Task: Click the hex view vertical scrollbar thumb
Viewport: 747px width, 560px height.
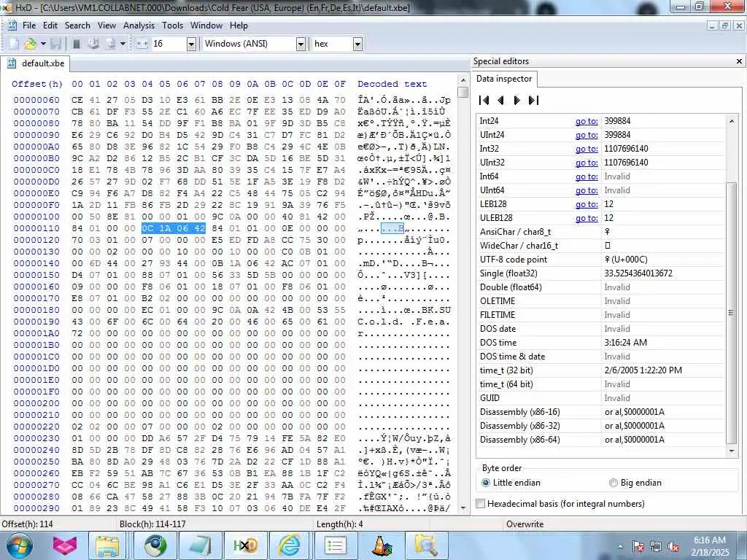Action: 462,92
